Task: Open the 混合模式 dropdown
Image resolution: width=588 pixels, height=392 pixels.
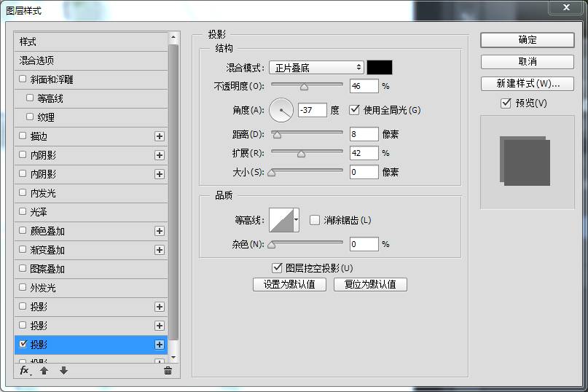Action: coord(316,68)
